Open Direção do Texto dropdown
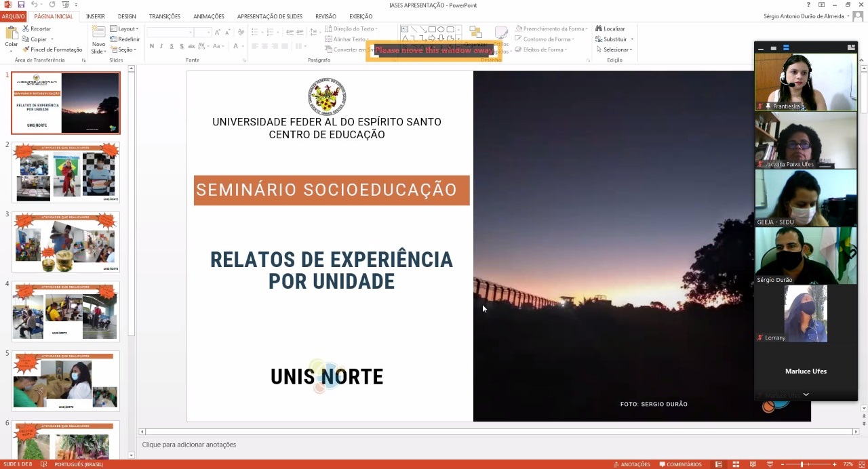 click(352, 28)
